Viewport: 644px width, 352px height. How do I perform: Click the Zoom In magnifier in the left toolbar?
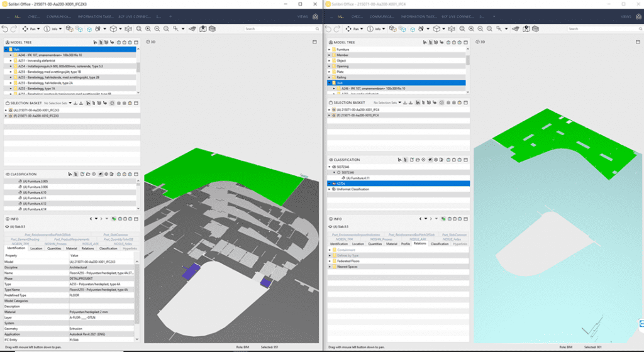[148, 29]
